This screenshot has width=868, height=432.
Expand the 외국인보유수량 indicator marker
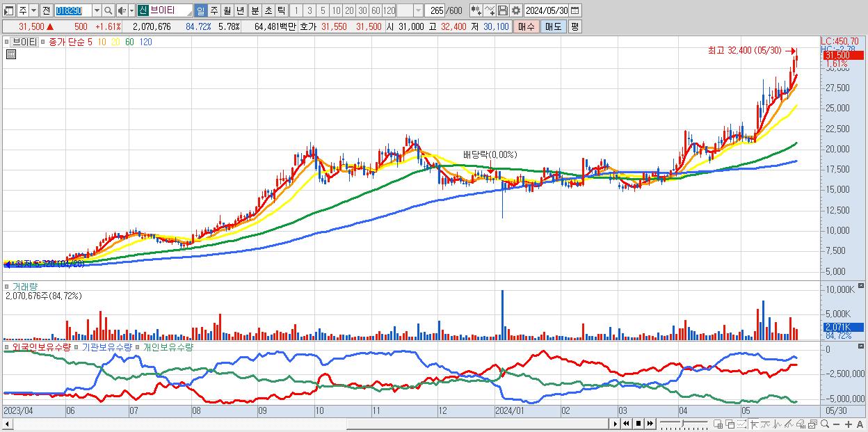tap(7, 346)
